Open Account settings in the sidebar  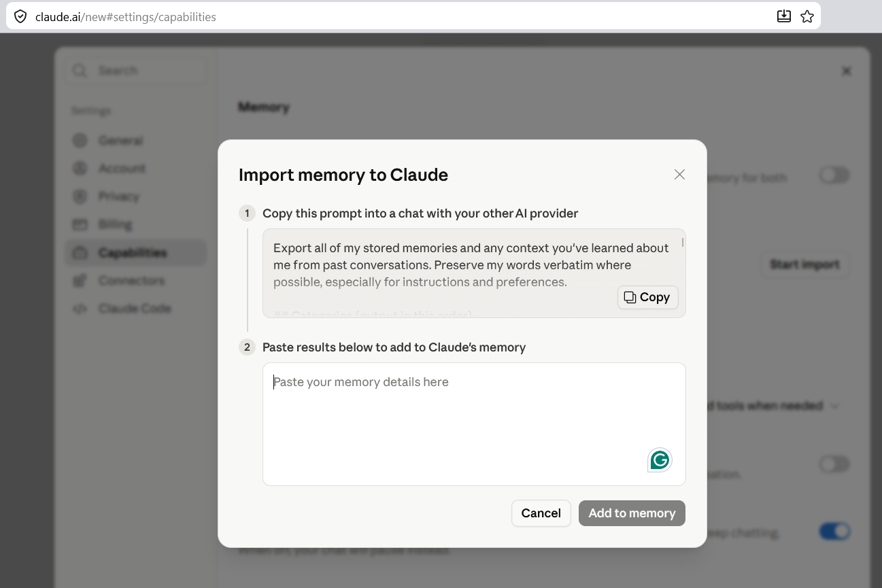[x=136, y=169]
